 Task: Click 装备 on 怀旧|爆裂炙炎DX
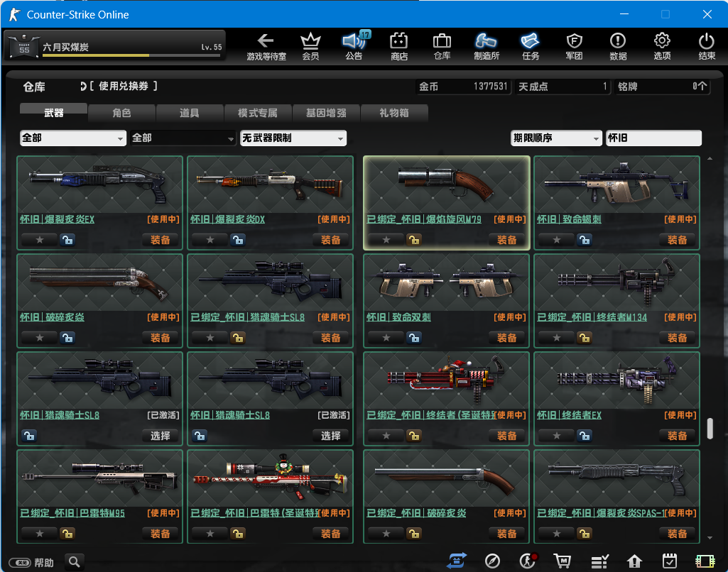pos(330,240)
